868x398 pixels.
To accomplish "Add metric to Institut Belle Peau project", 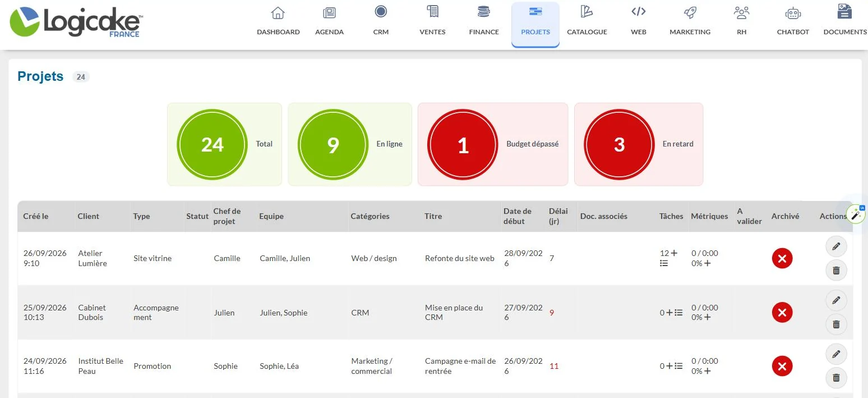I will (708, 371).
